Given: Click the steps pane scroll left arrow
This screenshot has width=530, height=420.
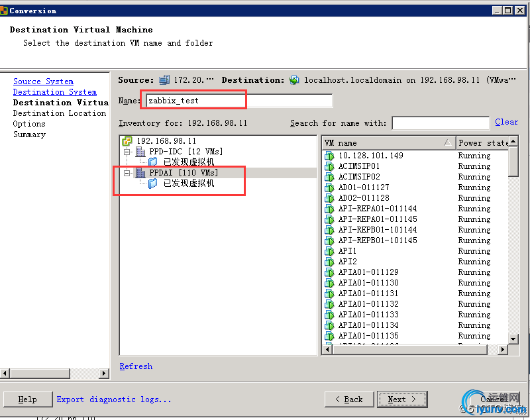Looking at the screenshot, I should tap(5, 374).
